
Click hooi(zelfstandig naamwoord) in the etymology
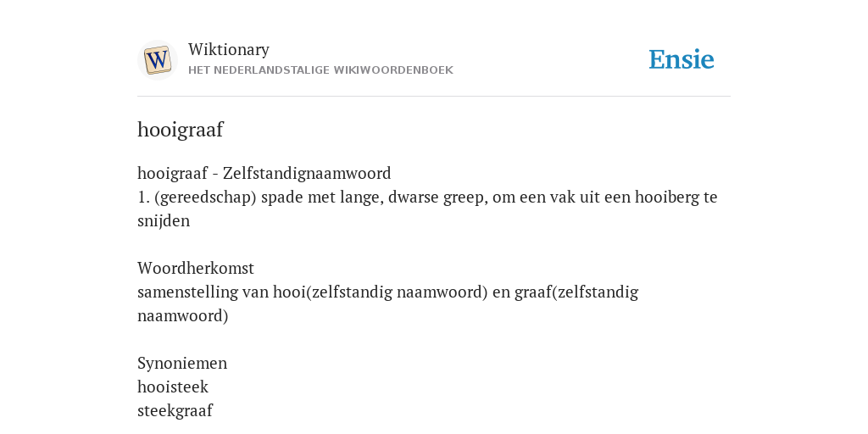pyautogui.click(x=381, y=292)
